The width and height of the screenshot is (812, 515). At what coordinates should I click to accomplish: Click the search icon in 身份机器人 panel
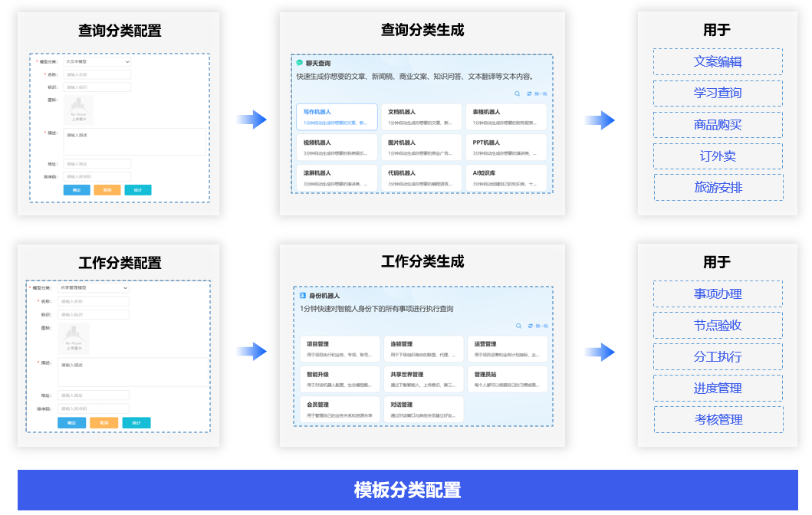[x=518, y=326]
